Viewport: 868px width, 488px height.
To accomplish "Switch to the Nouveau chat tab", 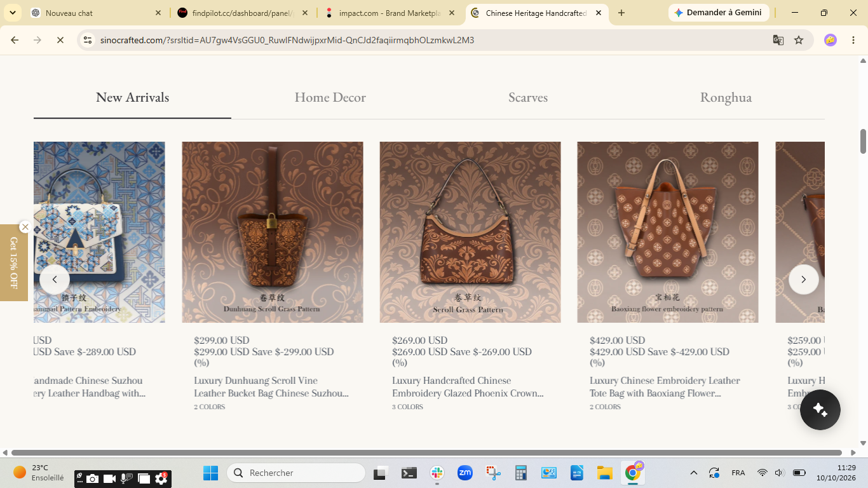I will (96, 13).
